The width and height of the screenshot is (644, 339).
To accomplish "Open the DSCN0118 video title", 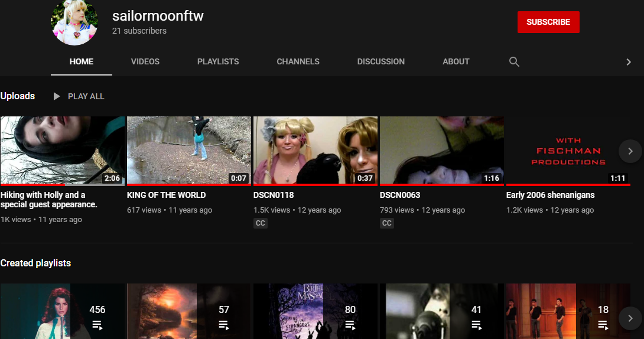I will point(274,195).
